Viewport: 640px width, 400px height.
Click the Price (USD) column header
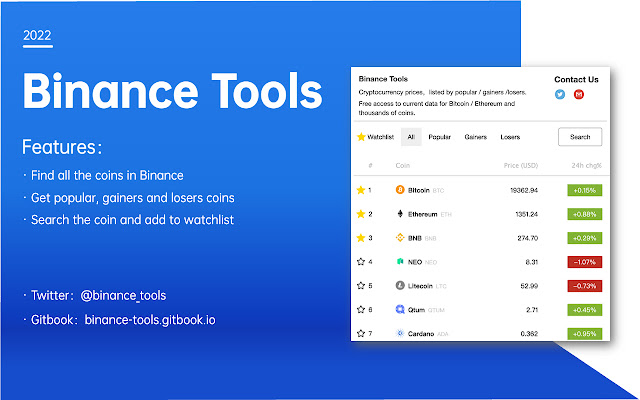[521, 165]
